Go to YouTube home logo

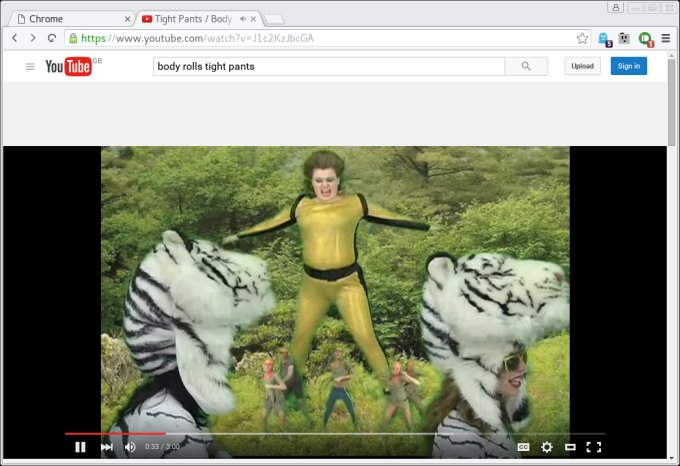(x=69, y=66)
